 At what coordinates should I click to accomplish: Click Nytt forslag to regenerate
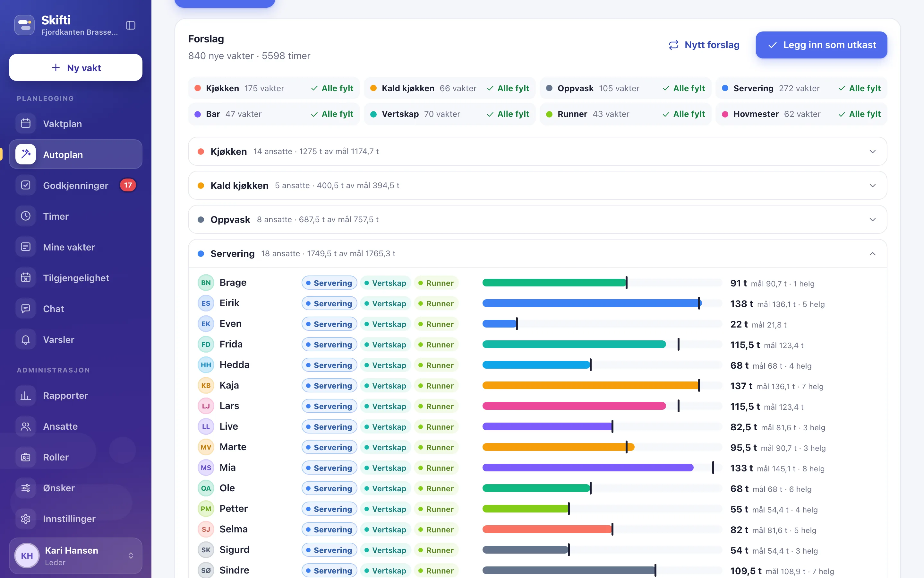pyautogui.click(x=704, y=45)
